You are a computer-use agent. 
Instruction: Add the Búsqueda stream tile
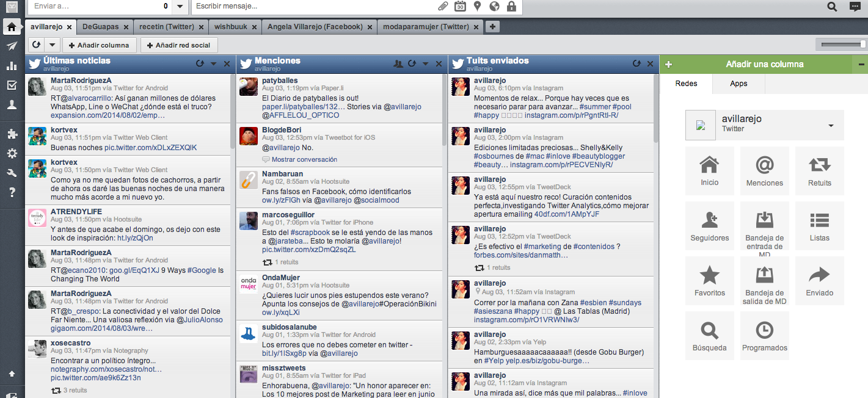[x=709, y=336]
